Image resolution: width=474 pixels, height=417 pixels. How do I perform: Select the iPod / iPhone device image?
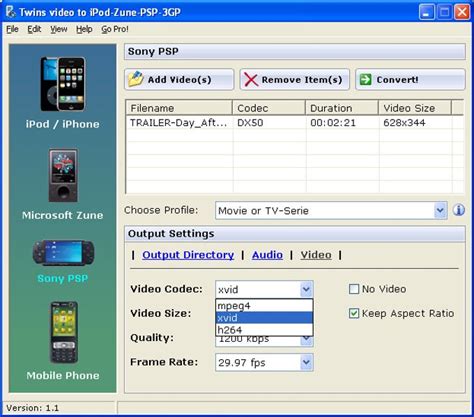point(63,84)
